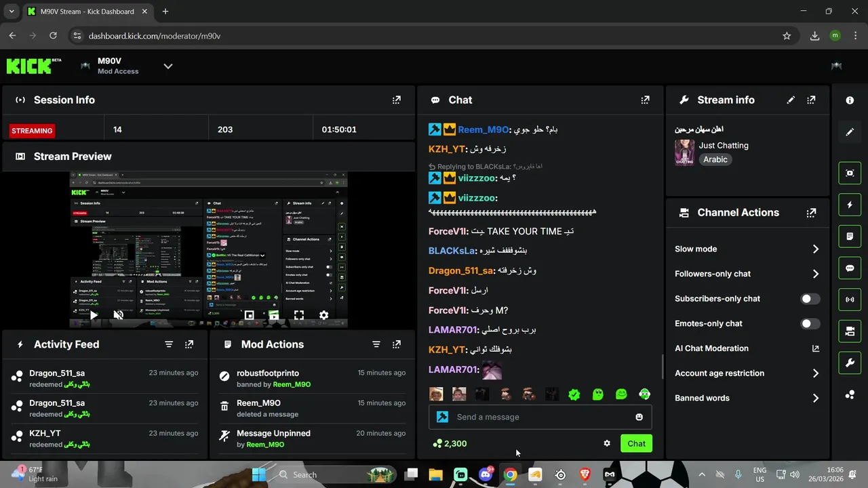This screenshot has width=868, height=488.
Task: Toggle Session Info broadcast icon in sidebar
Action: 850,300
